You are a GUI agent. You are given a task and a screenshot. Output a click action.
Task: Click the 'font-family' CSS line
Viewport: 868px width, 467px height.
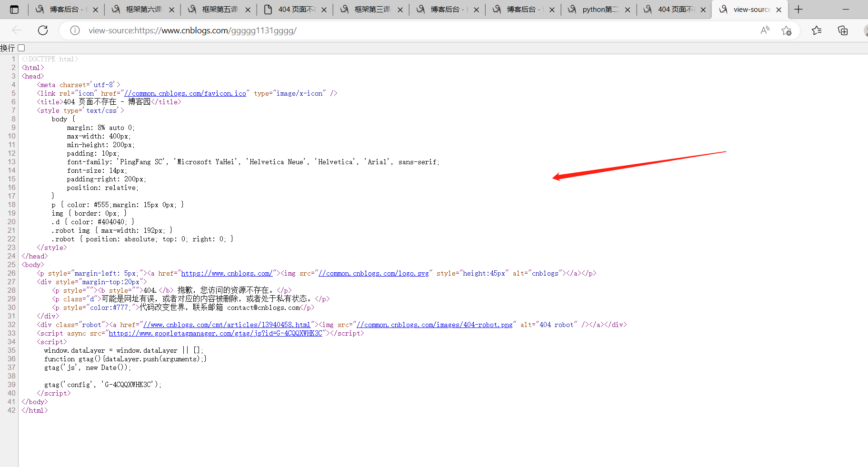point(253,162)
